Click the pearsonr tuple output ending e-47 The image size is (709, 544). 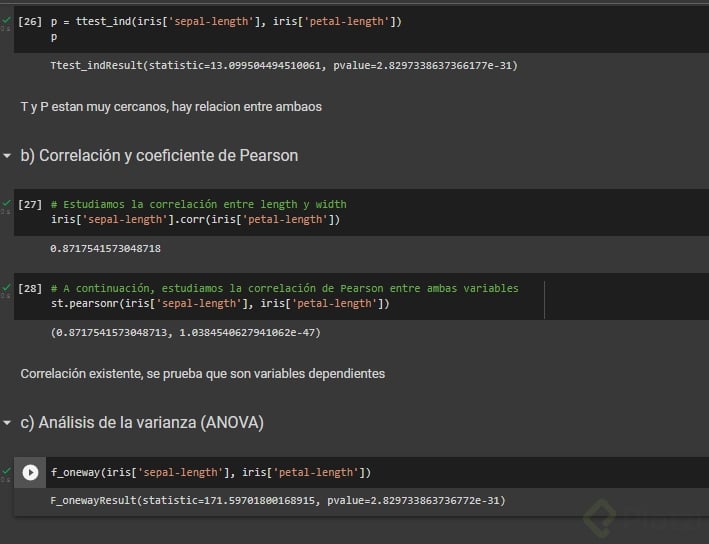(x=185, y=333)
